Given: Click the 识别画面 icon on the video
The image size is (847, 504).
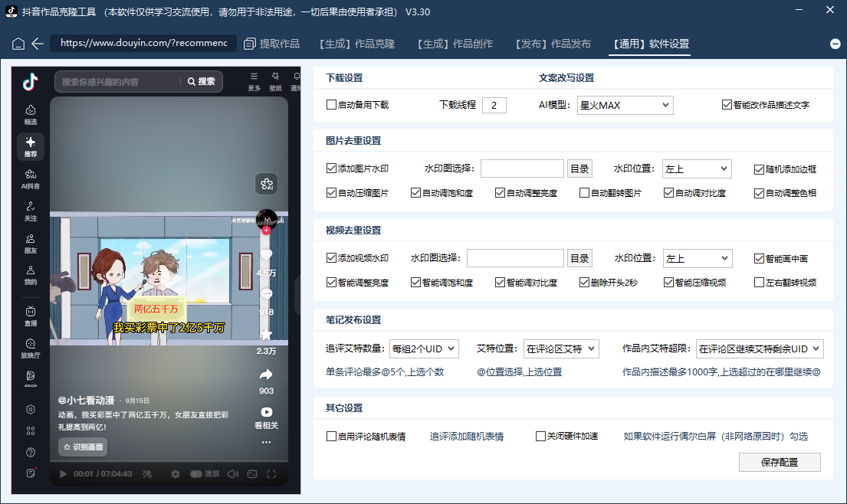Looking at the screenshot, I should coord(82,447).
